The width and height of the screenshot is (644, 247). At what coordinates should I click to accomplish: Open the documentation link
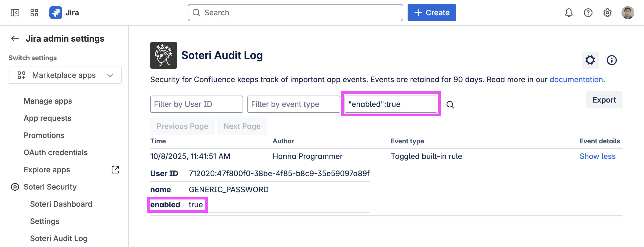tap(576, 79)
